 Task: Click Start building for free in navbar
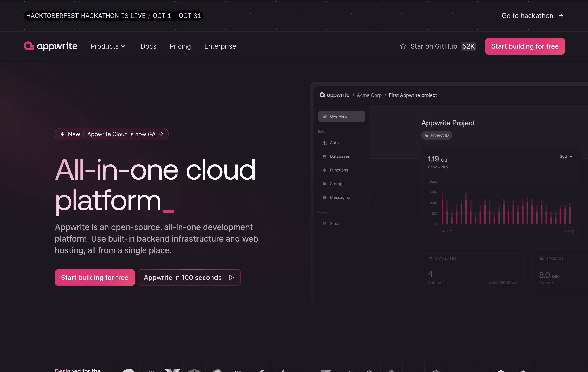[x=525, y=46]
